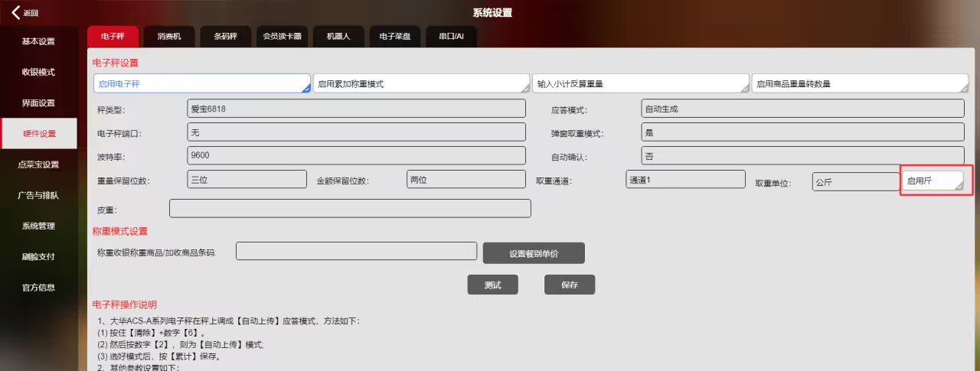This screenshot has height=371, width=980.
Task: Enable the 启用电子秤 toggle
Action: (x=201, y=83)
